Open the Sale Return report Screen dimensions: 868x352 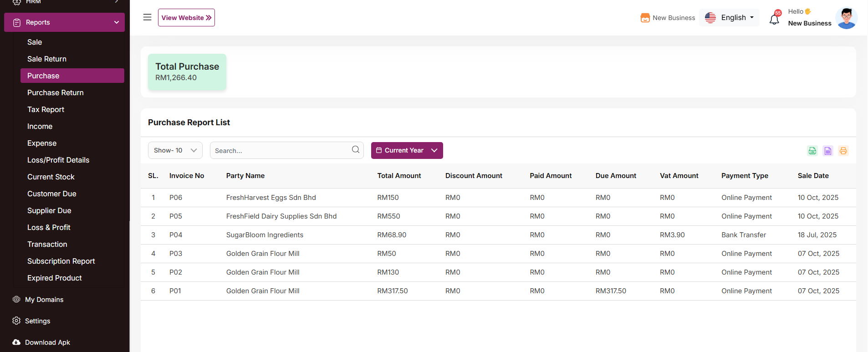(x=47, y=59)
